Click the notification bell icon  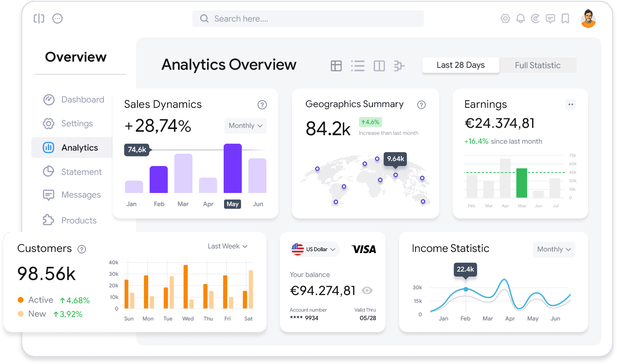click(520, 18)
